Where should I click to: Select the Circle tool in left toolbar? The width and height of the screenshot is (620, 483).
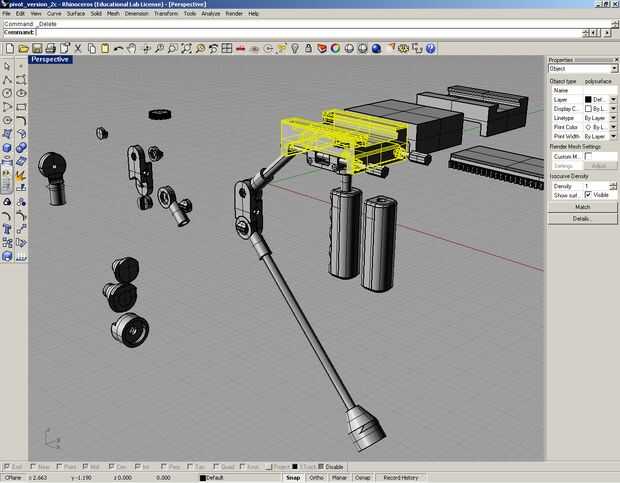point(7,93)
